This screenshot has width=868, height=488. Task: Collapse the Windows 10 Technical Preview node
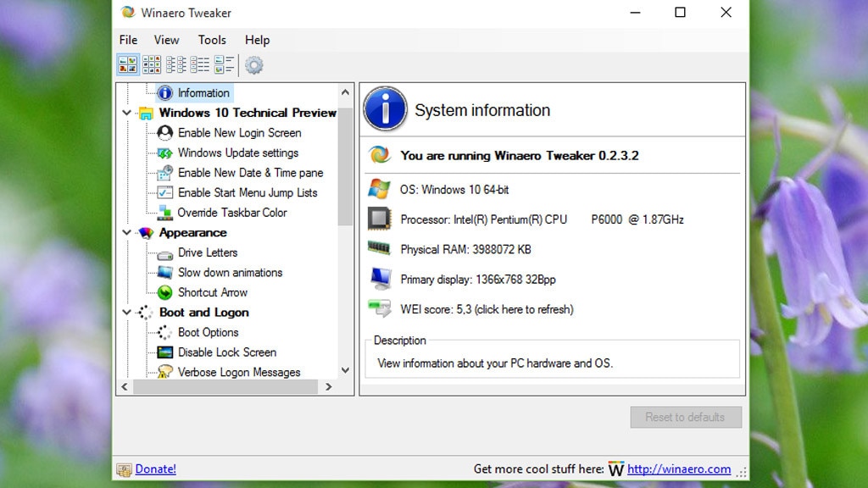click(127, 113)
